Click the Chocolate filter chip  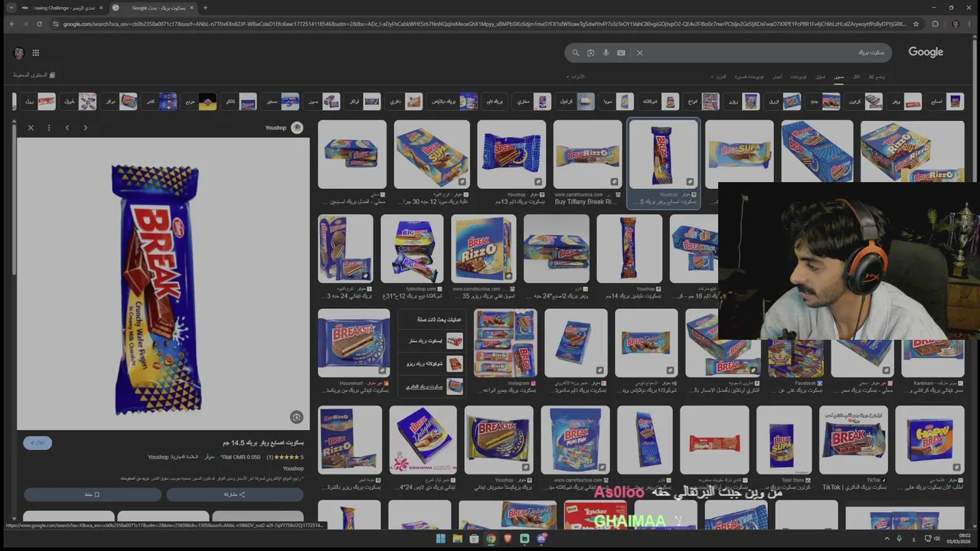click(x=660, y=101)
